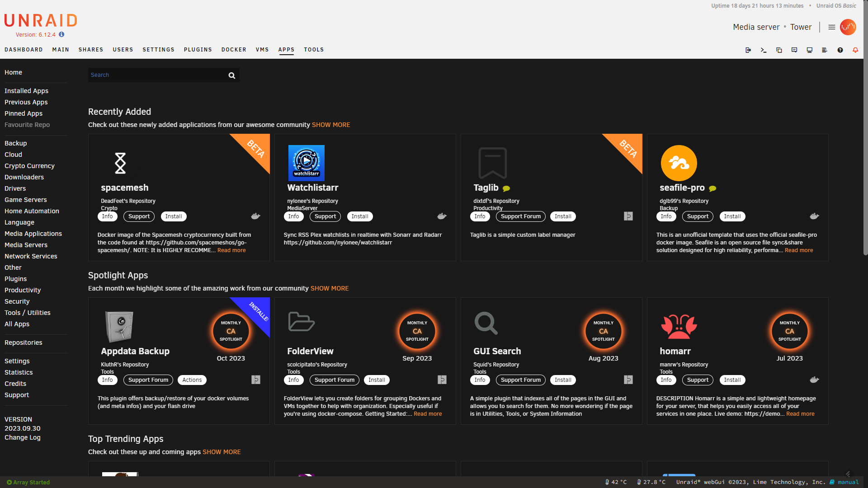Open the PLUGINS menu item

[x=198, y=50]
